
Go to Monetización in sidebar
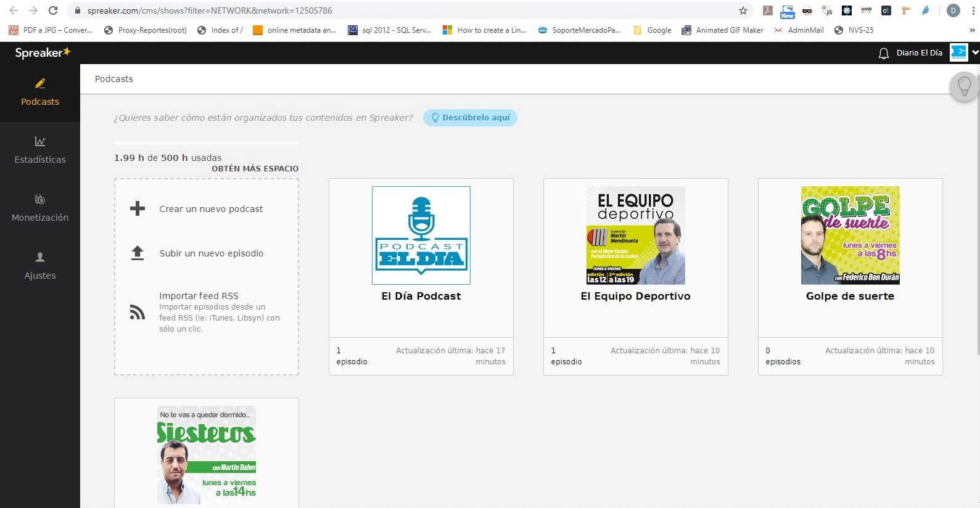(x=40, y=208)
